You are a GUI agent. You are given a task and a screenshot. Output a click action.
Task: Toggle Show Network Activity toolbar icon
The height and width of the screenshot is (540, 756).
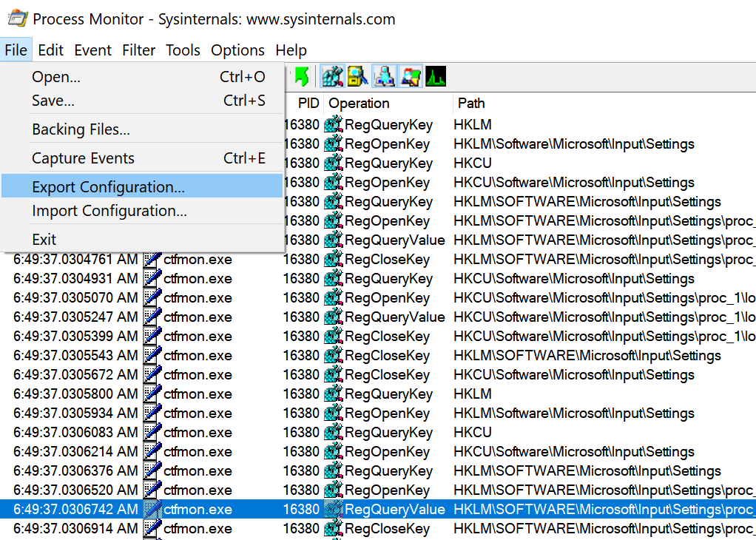384,76
